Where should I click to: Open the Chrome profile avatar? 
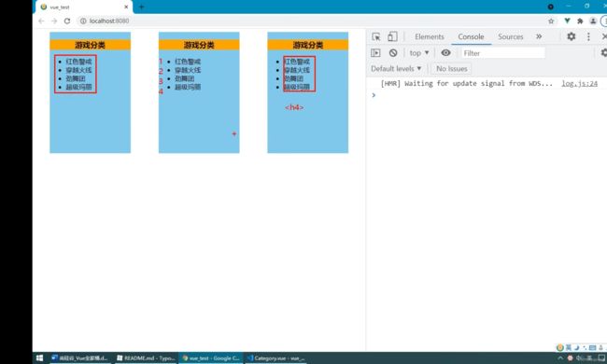pyautogui.click(x=593, y=21)
